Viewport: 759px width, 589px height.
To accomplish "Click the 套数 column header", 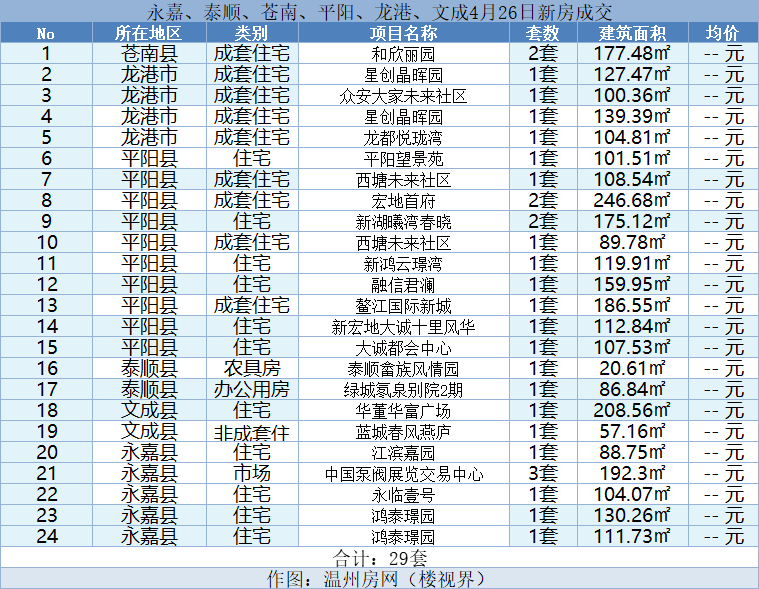I will tap(543, 33).
